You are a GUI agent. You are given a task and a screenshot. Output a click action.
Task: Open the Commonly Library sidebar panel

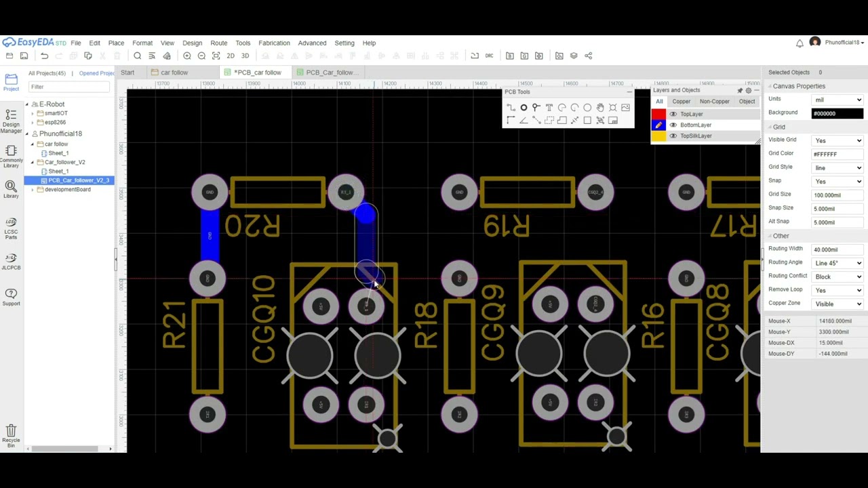(11, 156)
